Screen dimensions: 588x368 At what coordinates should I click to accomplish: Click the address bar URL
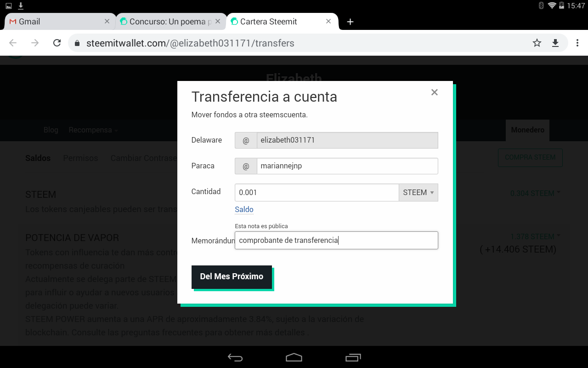click(190, 43)
